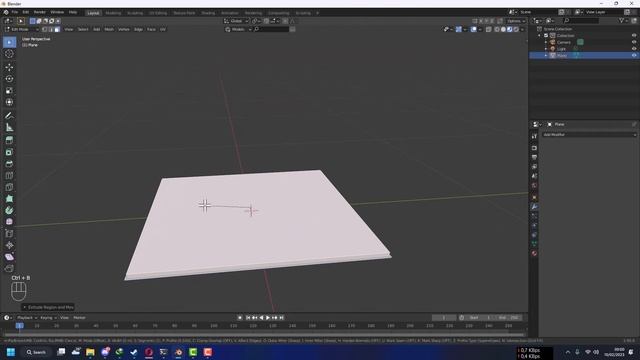Select the Spin tool
Image resolution: width=640 pixels, height=360 pixels.
click(x=9, y=211)
